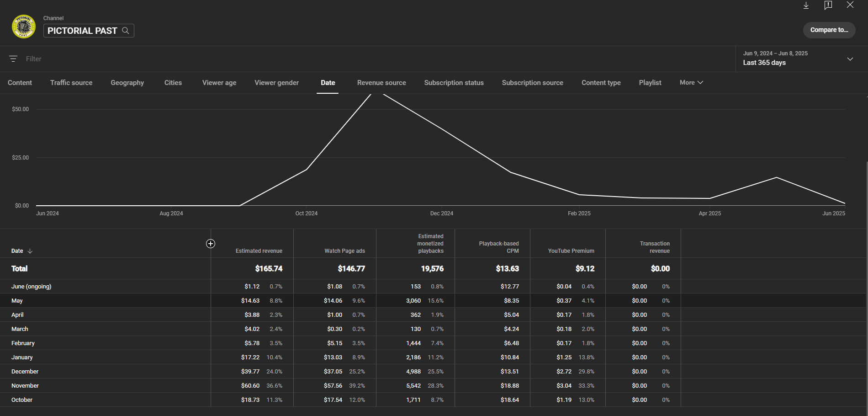The image size is (868, 416).
Task: Sort by Playback-based CPM column header
Action: coord(499,247)
